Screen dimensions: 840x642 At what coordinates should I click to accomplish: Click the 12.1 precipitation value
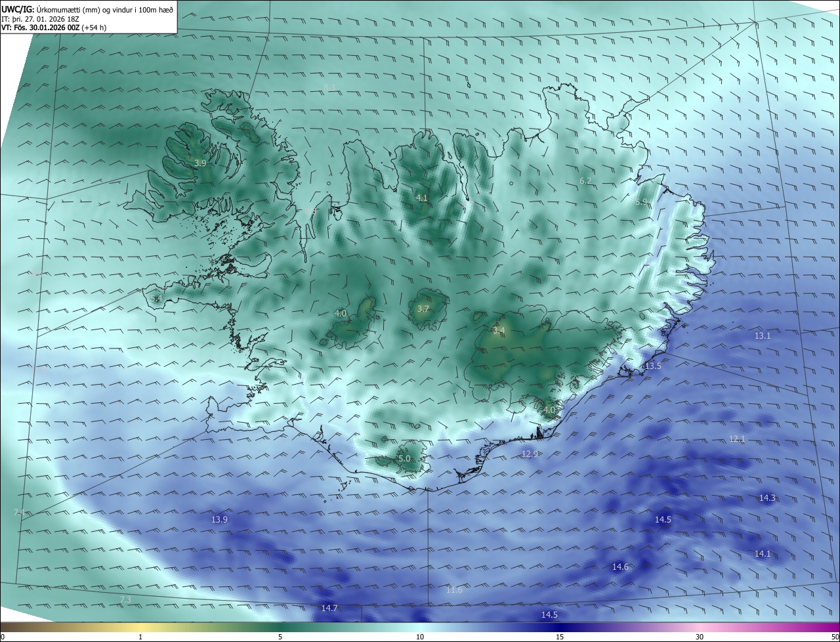tap(737, 439)
